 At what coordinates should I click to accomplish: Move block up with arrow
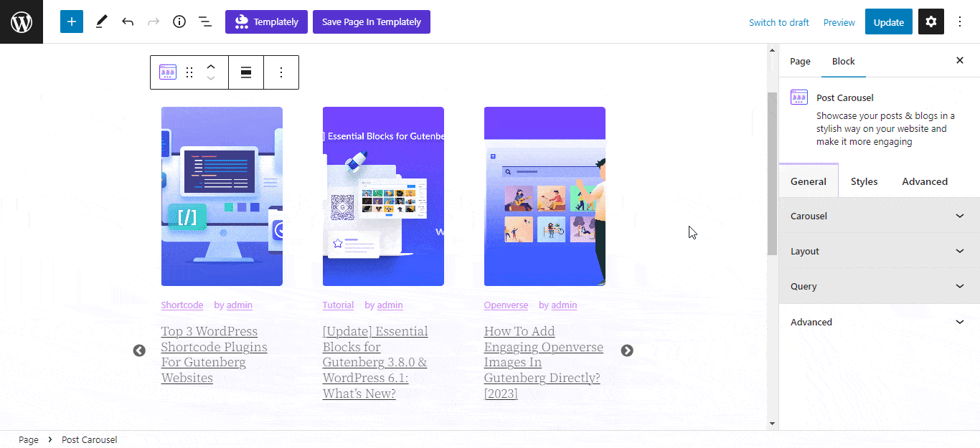pos(211,66)
